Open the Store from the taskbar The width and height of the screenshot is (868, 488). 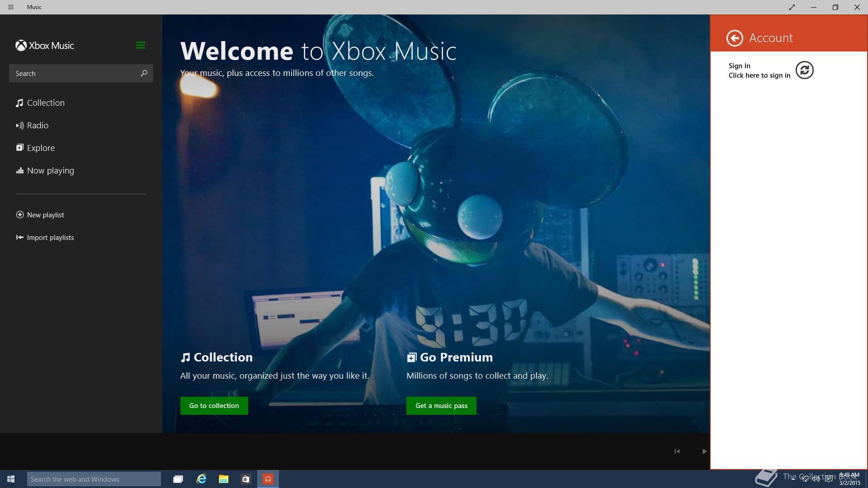point(245,479)
